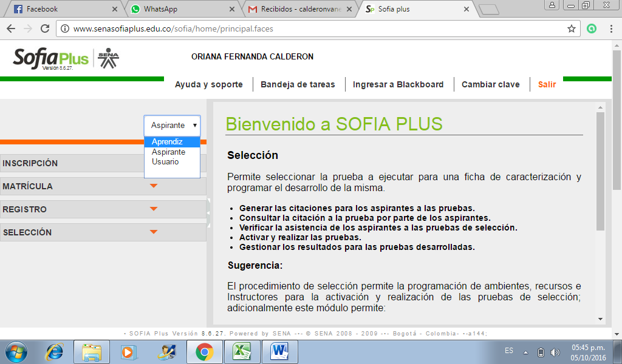Open Bandeja de tareas
The image size is (622, 364).
tap(298, 84)
